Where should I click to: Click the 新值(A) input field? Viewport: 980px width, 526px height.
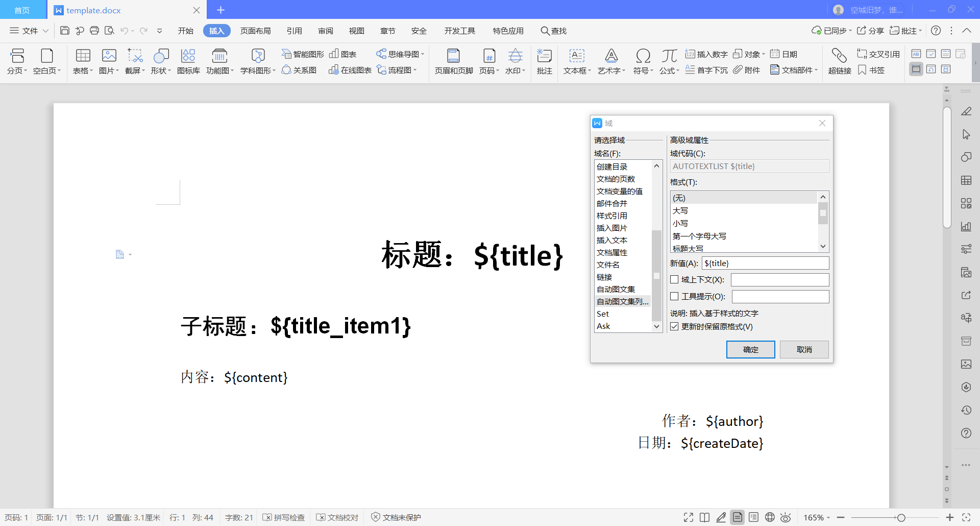(765, 263)
